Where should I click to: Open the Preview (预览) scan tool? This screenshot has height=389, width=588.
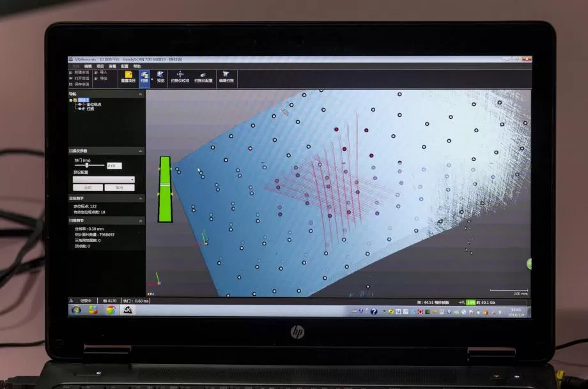pos(160,77)
